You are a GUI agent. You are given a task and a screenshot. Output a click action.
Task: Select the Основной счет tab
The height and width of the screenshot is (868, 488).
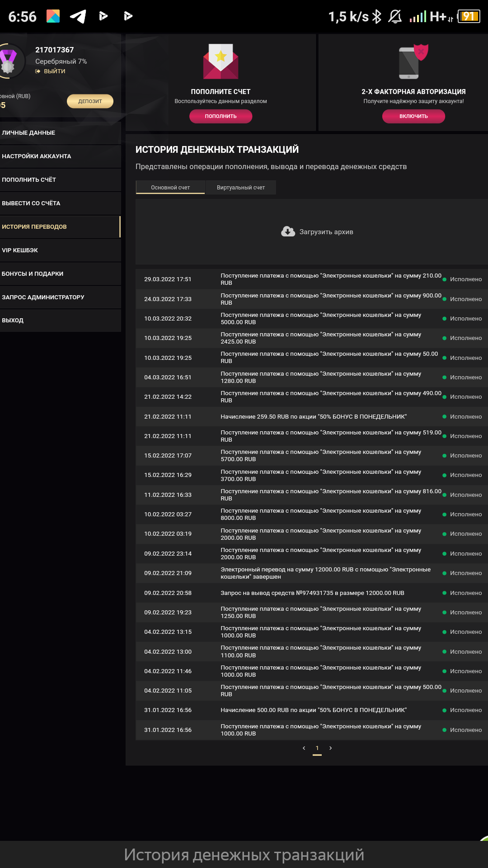pos(170,188)
